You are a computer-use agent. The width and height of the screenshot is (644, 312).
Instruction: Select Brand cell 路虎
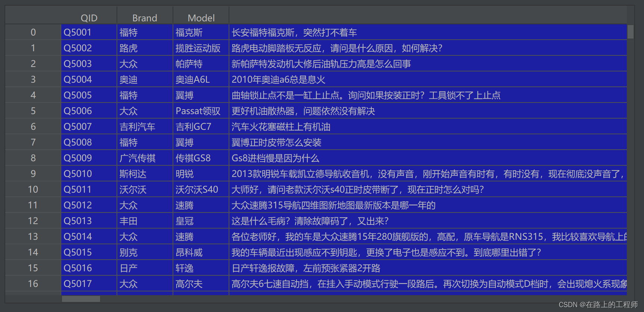[145, 48]
